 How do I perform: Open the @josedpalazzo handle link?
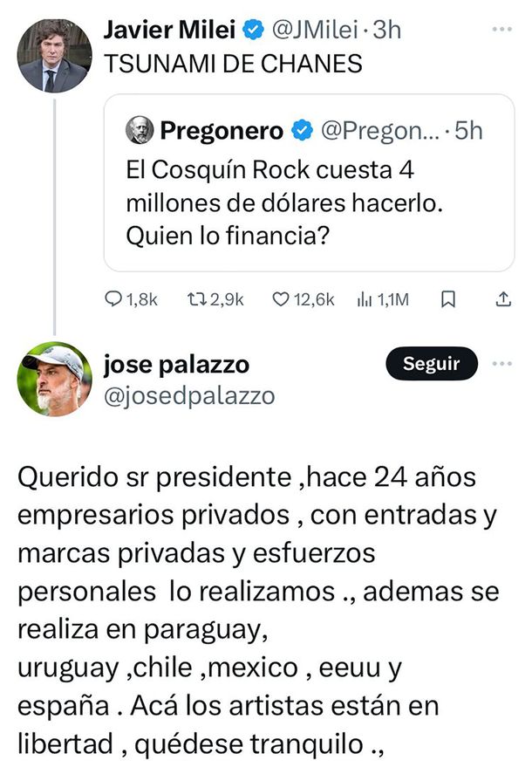(189, 396)
